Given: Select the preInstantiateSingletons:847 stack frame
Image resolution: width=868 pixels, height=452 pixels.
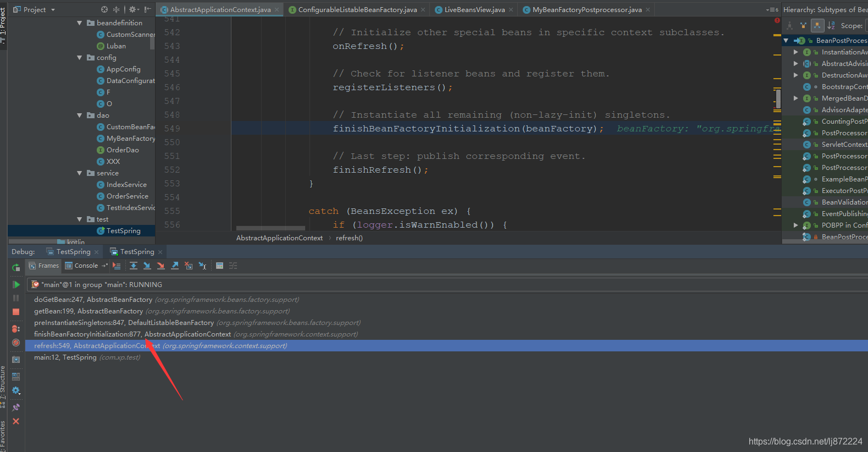Looking at the screenshot, I should coord(447,323).
